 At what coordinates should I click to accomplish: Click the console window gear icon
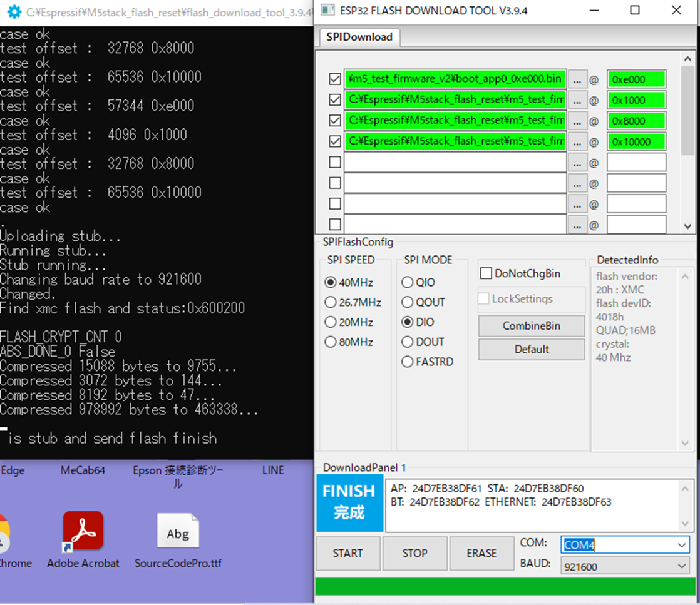[x=14, y=12]
